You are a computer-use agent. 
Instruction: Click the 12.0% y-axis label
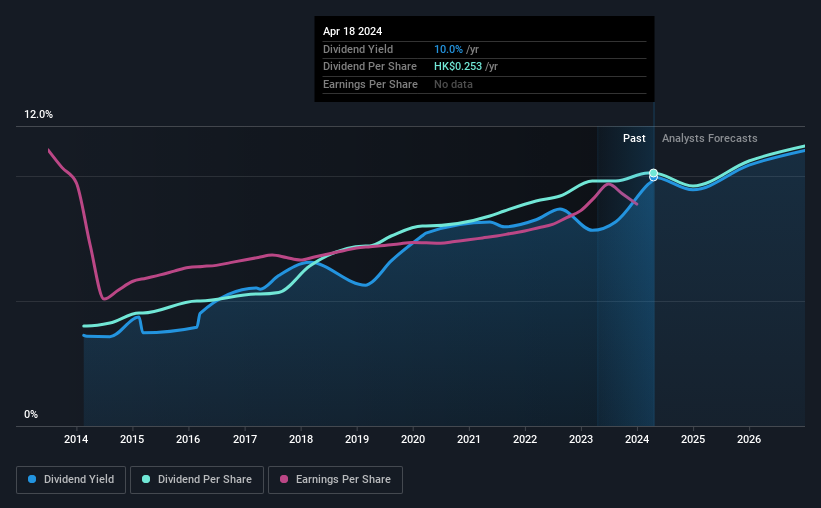38,115
